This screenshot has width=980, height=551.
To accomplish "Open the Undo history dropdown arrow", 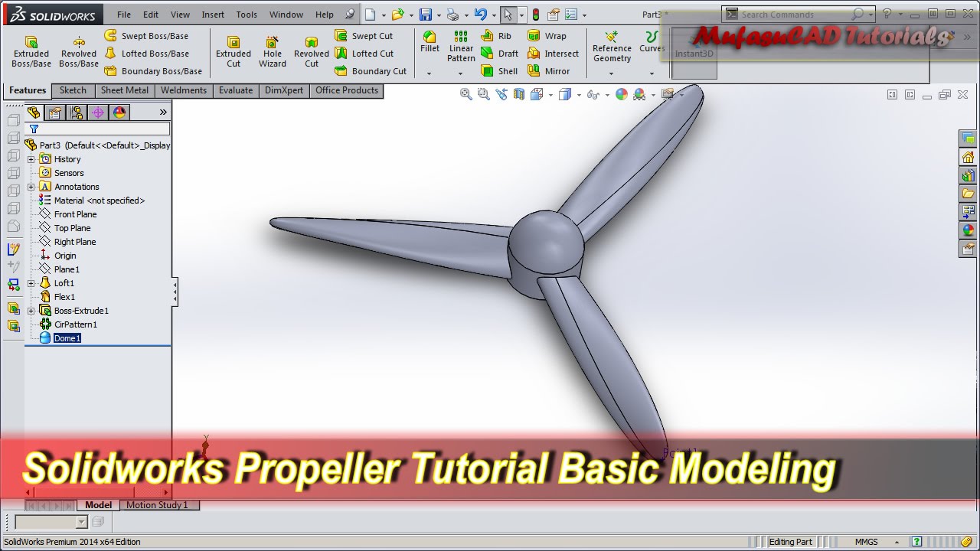I will coord(492,15).
